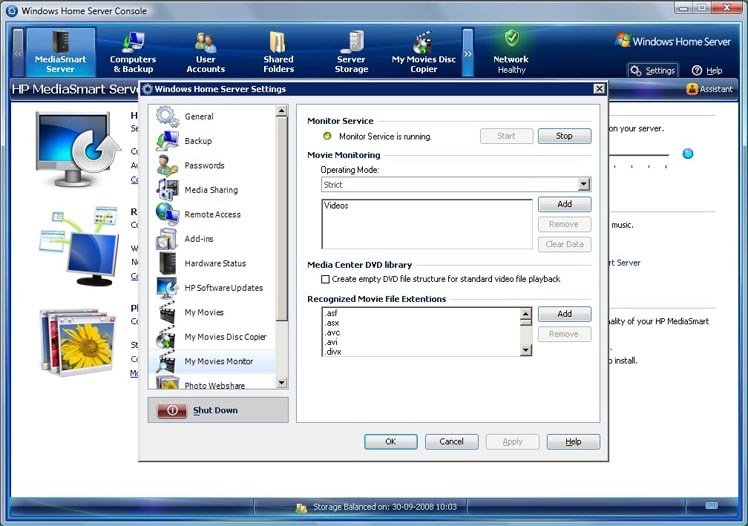Enable Create empty DVD file structure checkbox
748x526 pixels.
[325, 279]
